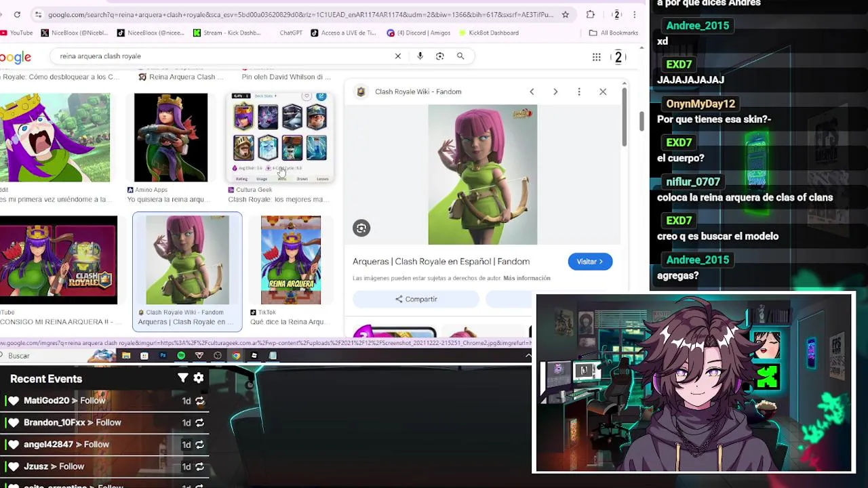The image size is (868, 488).
Task: Replay the Brandon_10Fxx follow alert
Action: point(200,423)
